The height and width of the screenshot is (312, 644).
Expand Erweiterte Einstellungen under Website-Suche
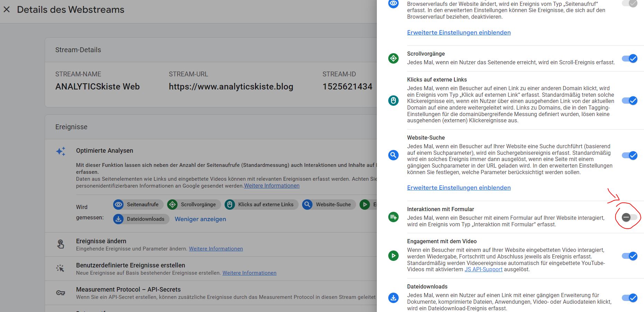[459, 188]
